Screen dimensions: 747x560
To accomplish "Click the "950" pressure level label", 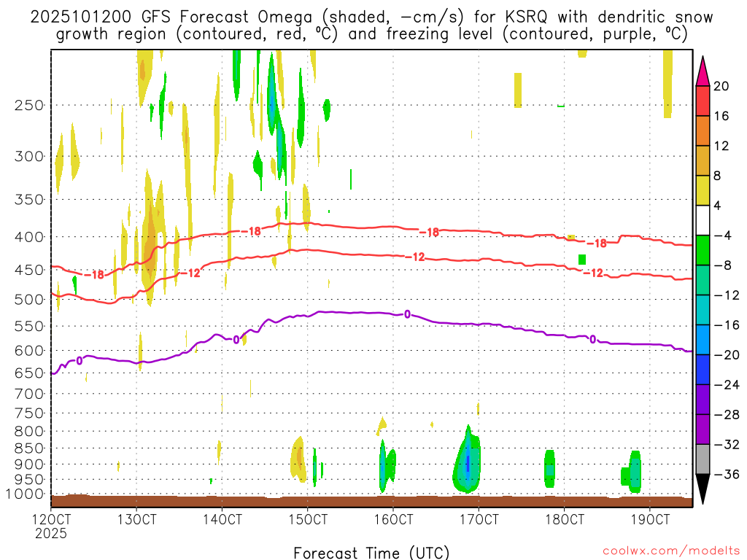I will point(29,480).
